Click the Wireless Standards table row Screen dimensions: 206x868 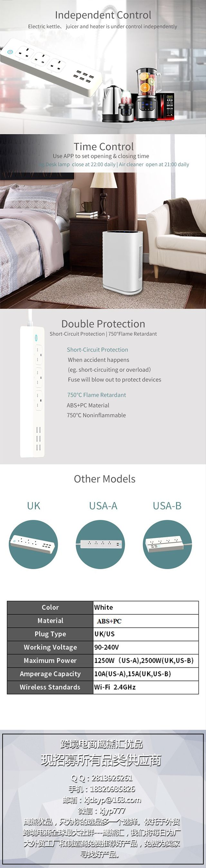click(x=103, y=687)
